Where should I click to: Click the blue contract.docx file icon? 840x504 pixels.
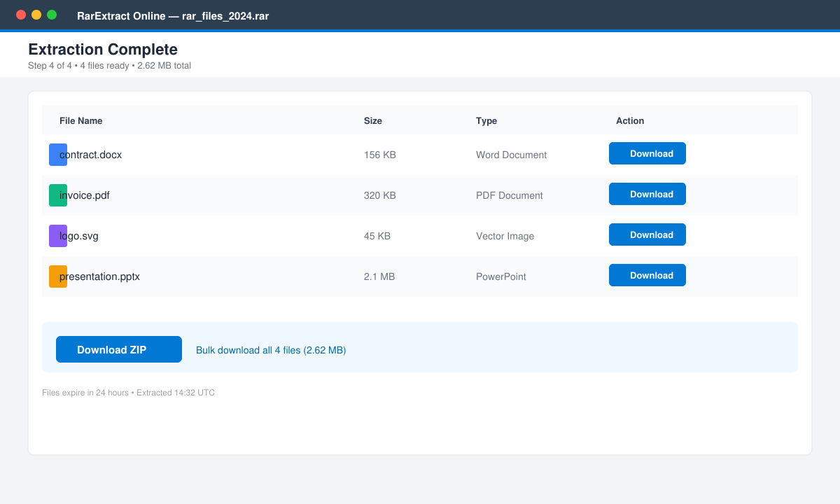point(58,155)
